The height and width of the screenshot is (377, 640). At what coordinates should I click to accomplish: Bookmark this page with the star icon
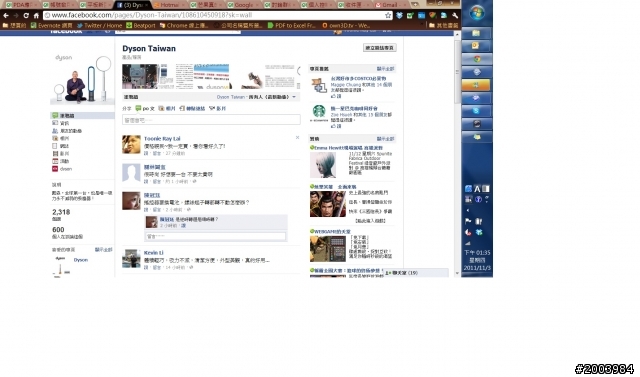tap(388, 15)
